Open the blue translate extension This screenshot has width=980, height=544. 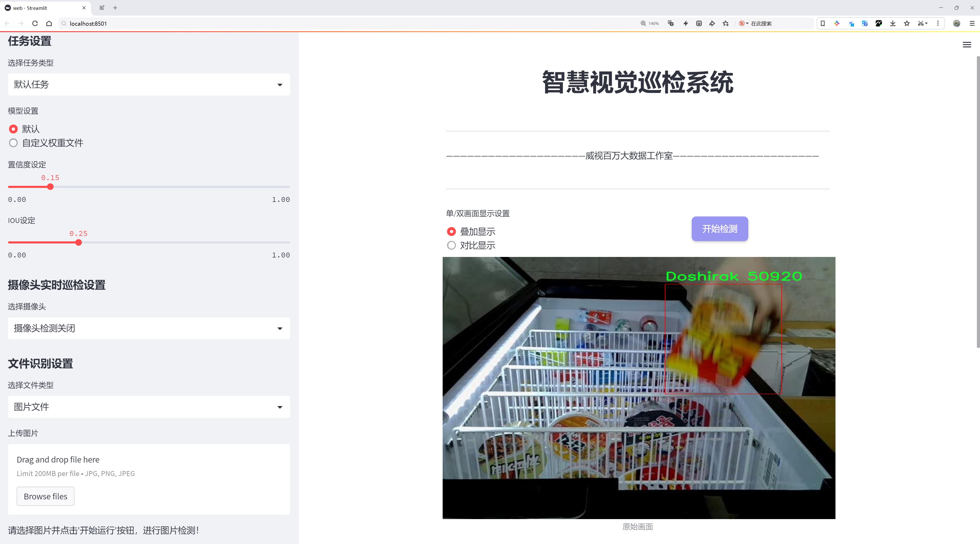(865, 23)
